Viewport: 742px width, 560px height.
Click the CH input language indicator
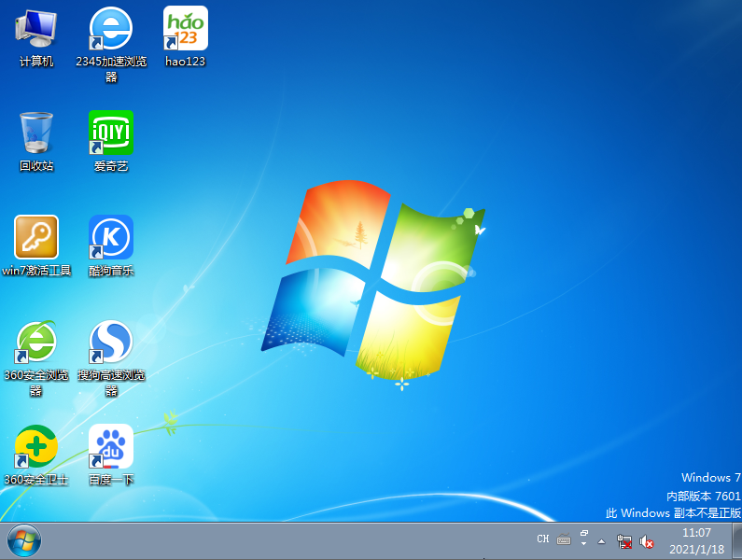(542, 539)
